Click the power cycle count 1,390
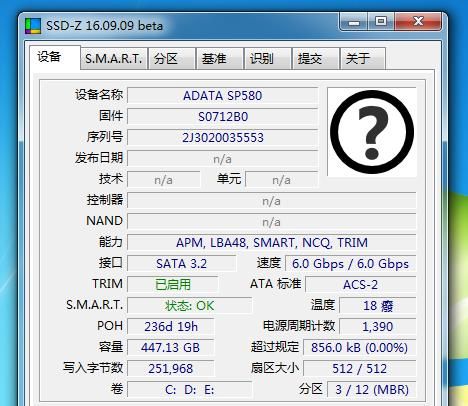 click(378, 327)
